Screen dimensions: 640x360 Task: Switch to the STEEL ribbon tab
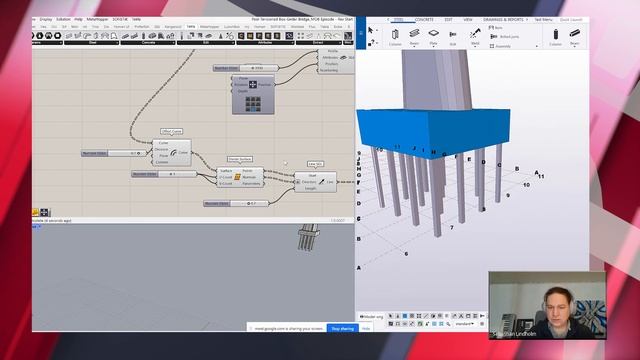pos(398,20)
